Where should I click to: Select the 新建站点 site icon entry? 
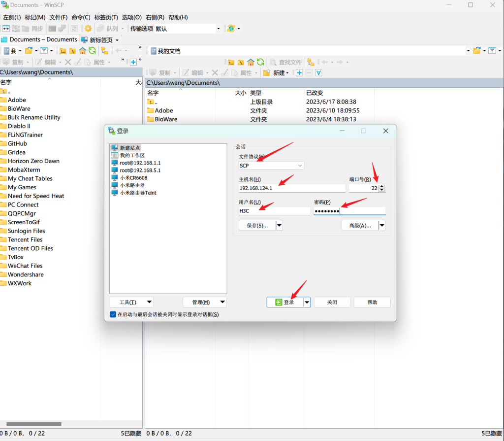(115, 148)
